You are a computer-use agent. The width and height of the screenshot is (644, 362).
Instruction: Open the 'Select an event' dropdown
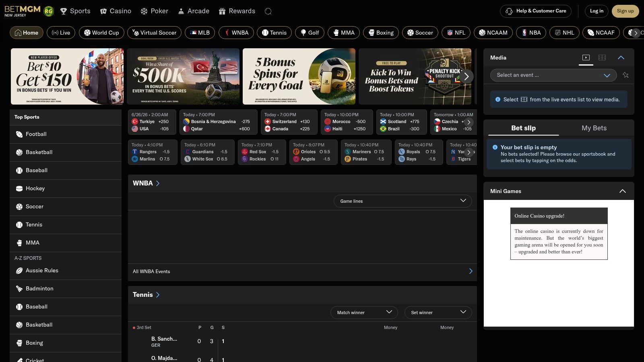coord(553,75)
